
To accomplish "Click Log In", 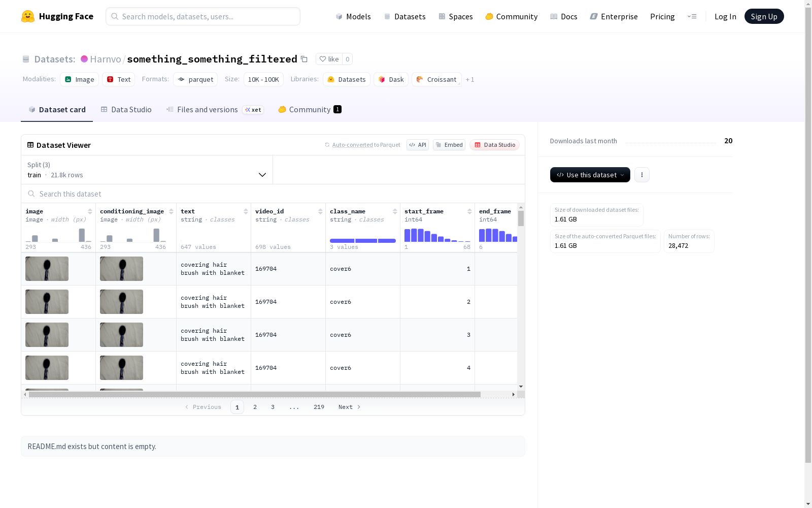I will coord(725,16).
